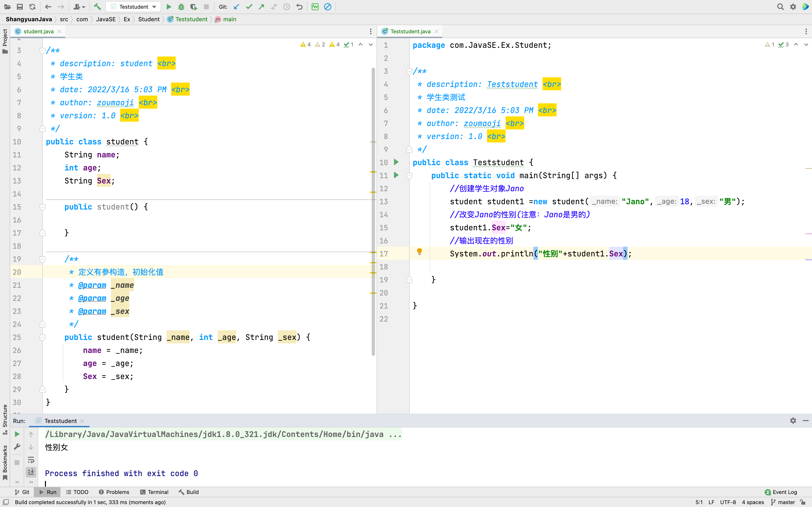Run with Coverage from the toolbar

click(194, 7)
